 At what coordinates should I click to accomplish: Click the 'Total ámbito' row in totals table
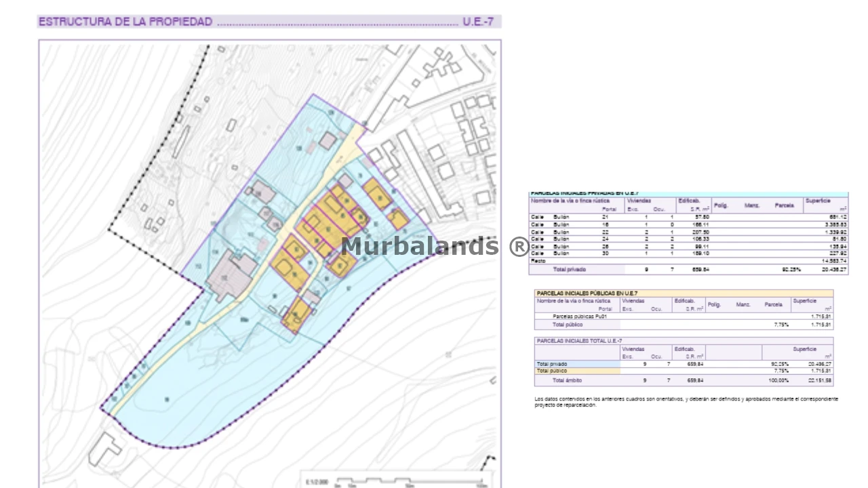pyautogui.click(x=684, y=381)
